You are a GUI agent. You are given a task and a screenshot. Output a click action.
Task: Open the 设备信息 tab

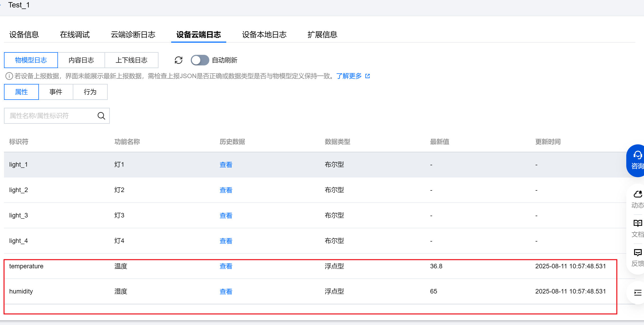[24, 35]
